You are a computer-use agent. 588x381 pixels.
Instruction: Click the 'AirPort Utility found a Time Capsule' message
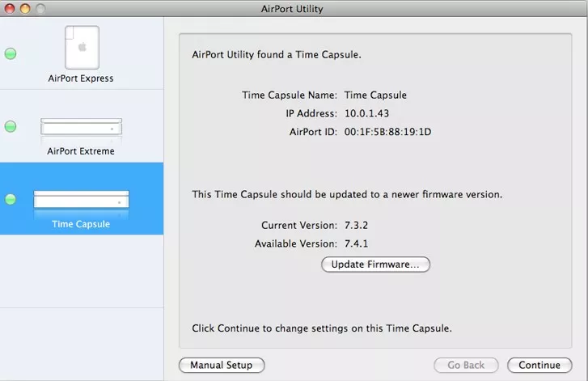[x=277, y=55]
